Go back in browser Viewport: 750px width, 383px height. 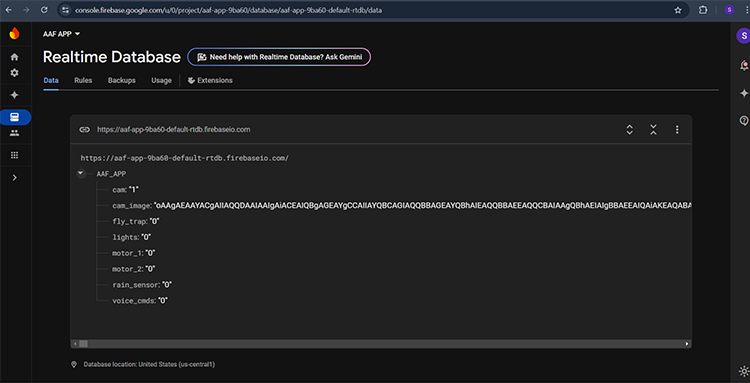[9, 10]
